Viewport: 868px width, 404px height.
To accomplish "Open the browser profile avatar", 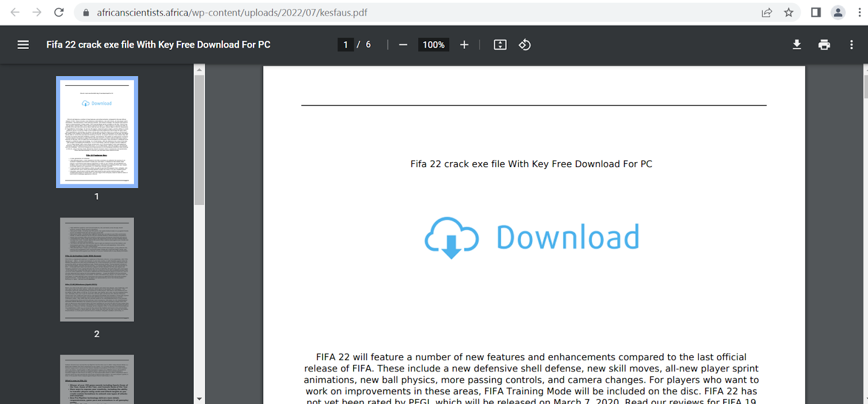I will point(838,12).
